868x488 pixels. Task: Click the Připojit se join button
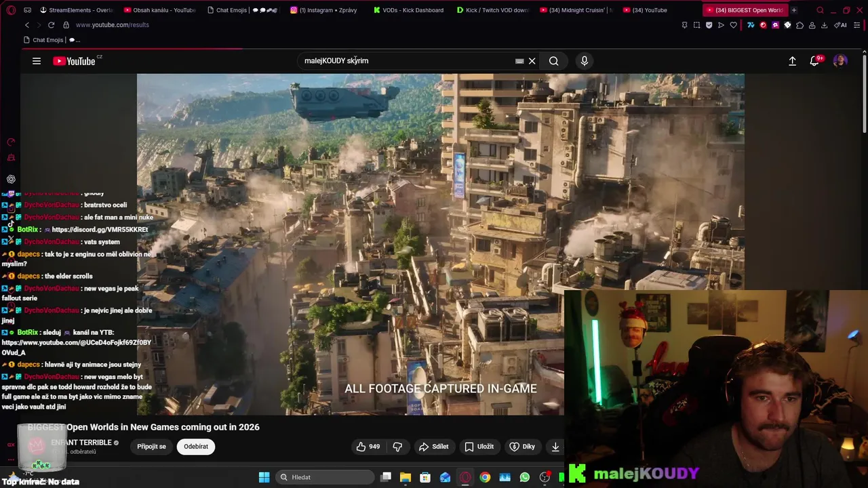click(151, 447)
